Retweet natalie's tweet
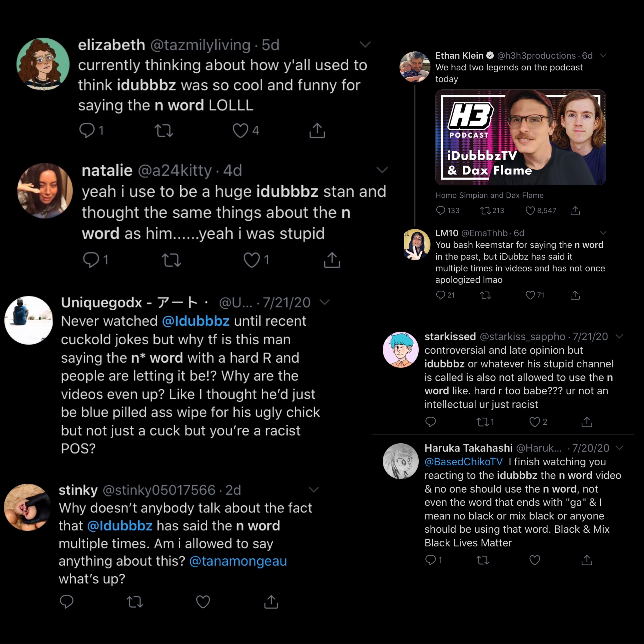Screen dimensions: 644x644 click(171, 260)
